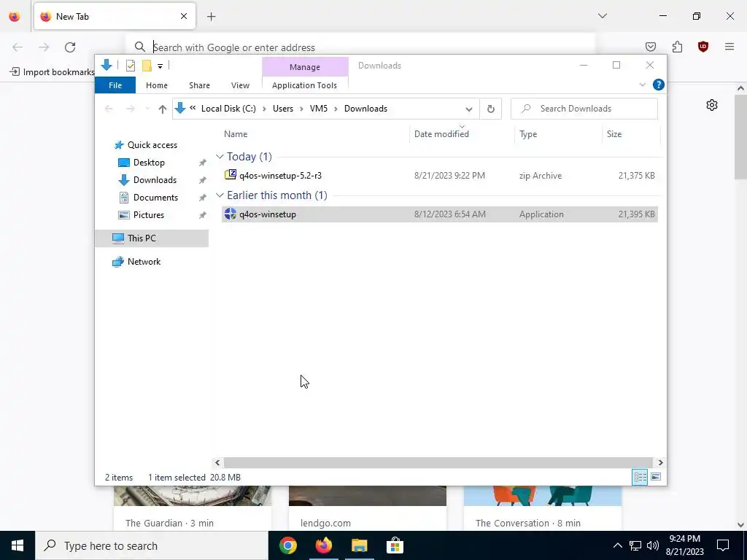Click Users in the address breadcrumb

[x=283, y=109]
